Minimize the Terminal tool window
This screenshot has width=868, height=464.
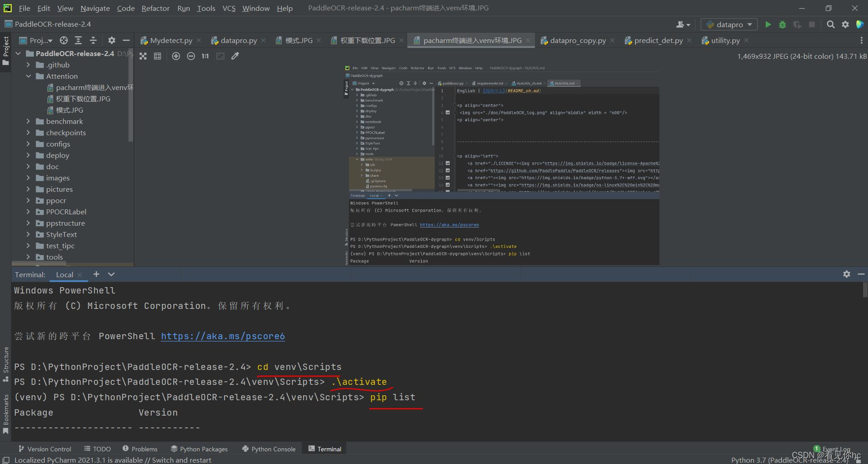(x=861, y=274)
